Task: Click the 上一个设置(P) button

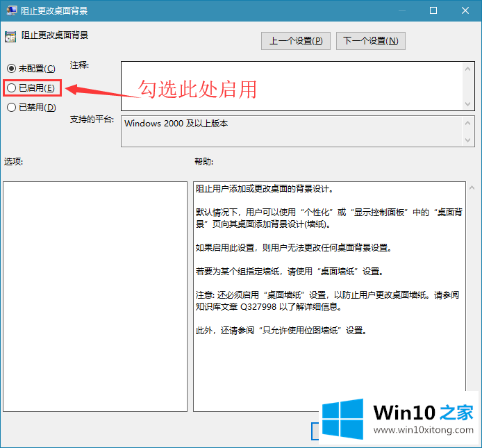Action: click(x=296, y=40)
